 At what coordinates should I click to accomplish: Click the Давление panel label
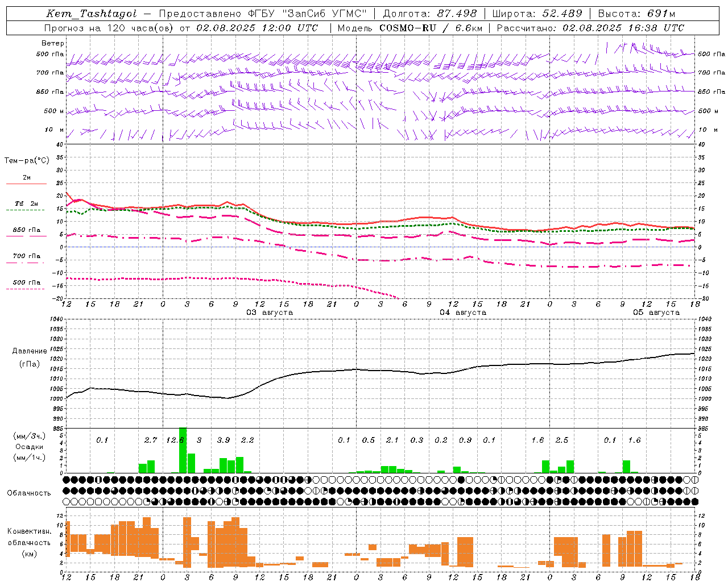pyautogui.click(x=30, y=351)
